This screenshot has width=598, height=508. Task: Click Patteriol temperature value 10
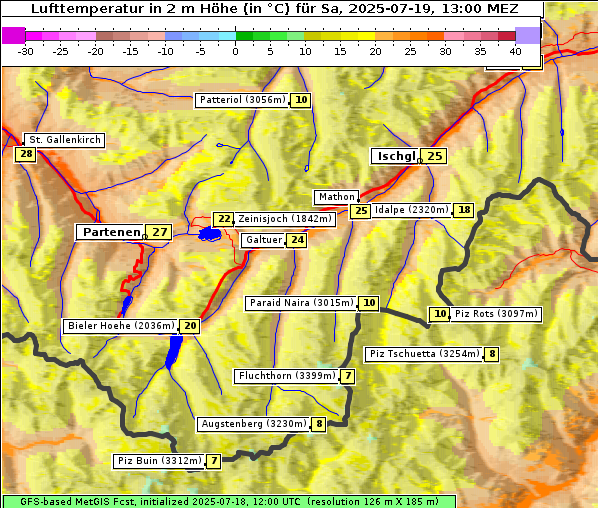pyautogui.click(x=301, y=100)
